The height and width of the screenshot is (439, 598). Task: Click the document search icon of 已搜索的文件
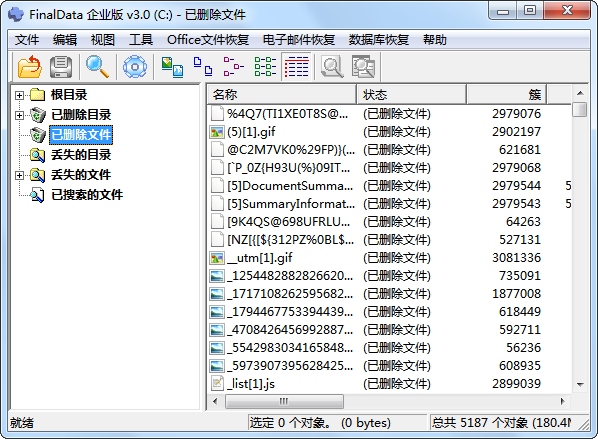pos(38,195)
